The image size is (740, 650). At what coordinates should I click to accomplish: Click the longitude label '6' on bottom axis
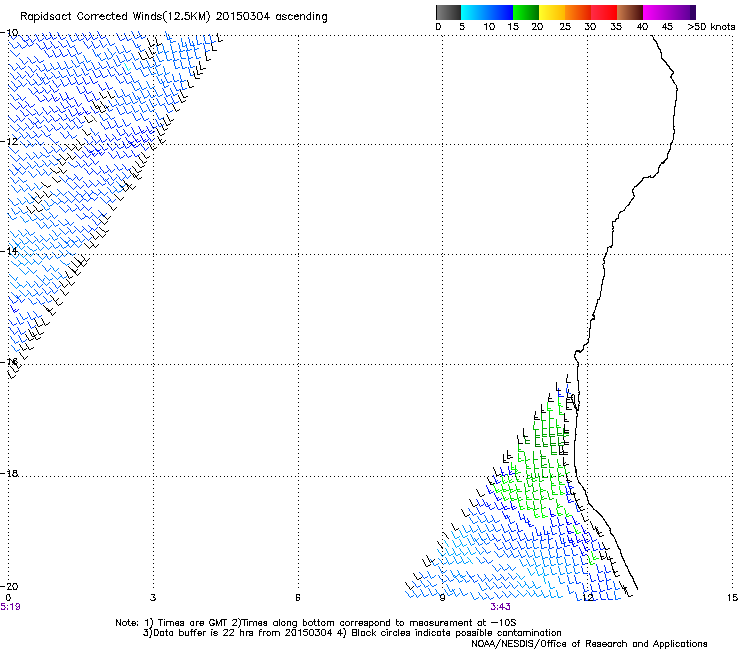point(298,598)
